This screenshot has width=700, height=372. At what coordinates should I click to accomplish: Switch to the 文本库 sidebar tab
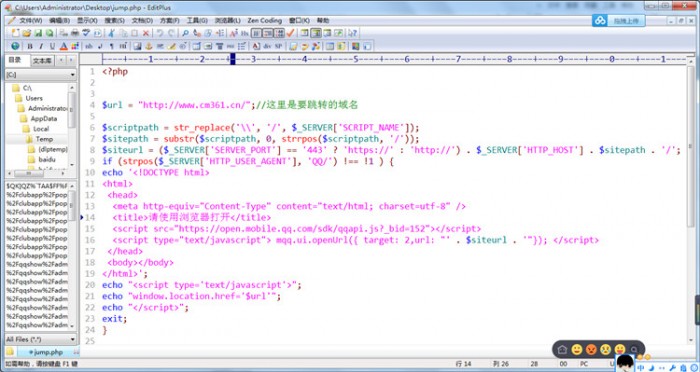42,60
